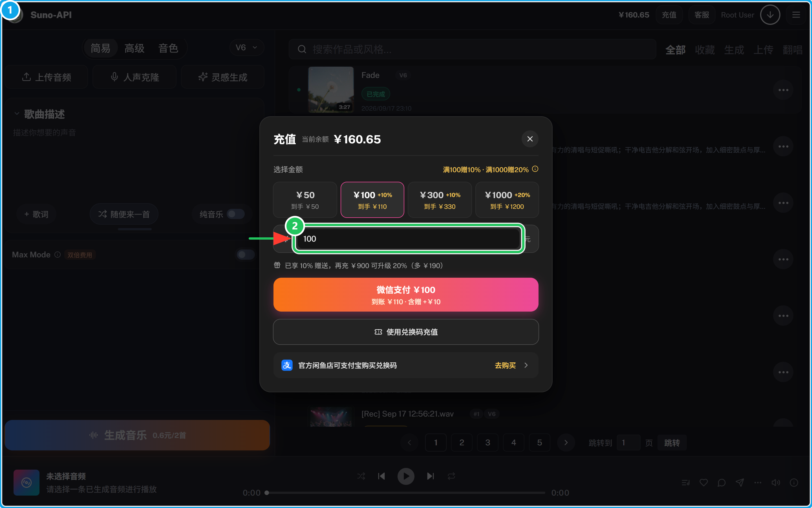Show the 生成 filter tab

click(x=734, y=50)
